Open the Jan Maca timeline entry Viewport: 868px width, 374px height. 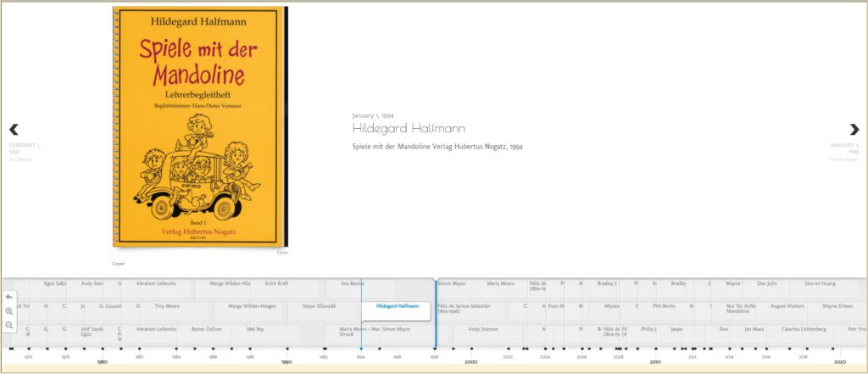coord(754,329)
